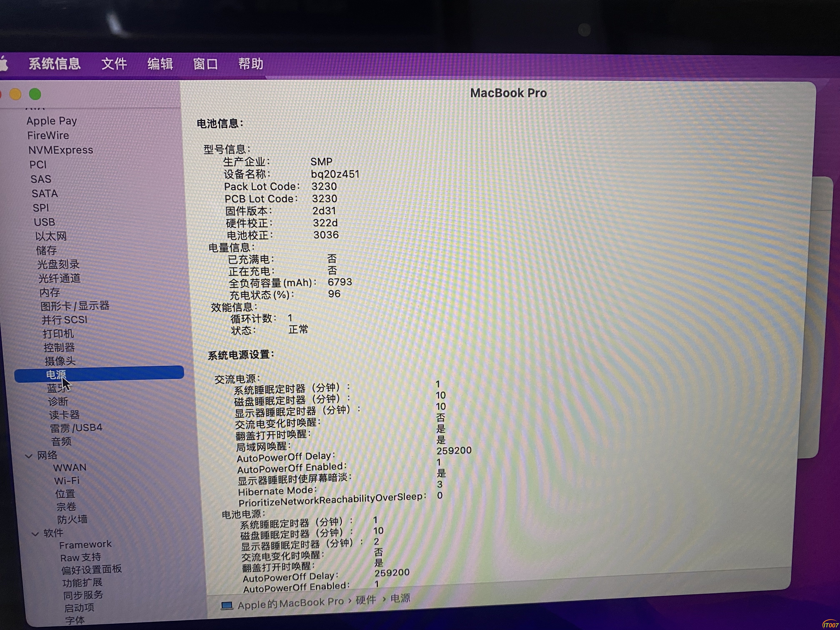Select 启动项 under 软件

(79, 608)
